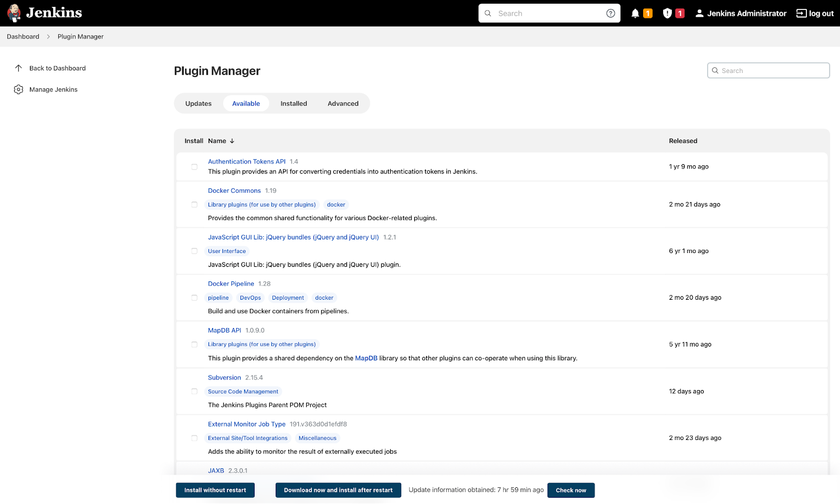Open JavaScript GUI Lib jQuery bundles link
840x504 pixels.
pos(293,237)
